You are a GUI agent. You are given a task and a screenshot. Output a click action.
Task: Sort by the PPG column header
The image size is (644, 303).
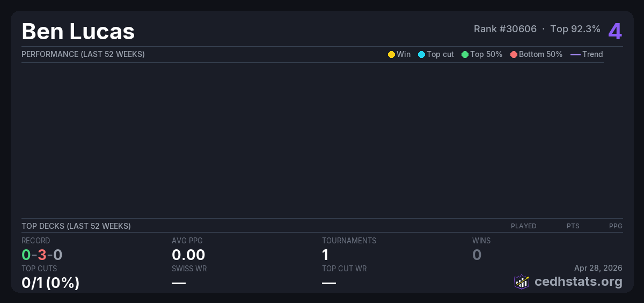click(616, 226)
